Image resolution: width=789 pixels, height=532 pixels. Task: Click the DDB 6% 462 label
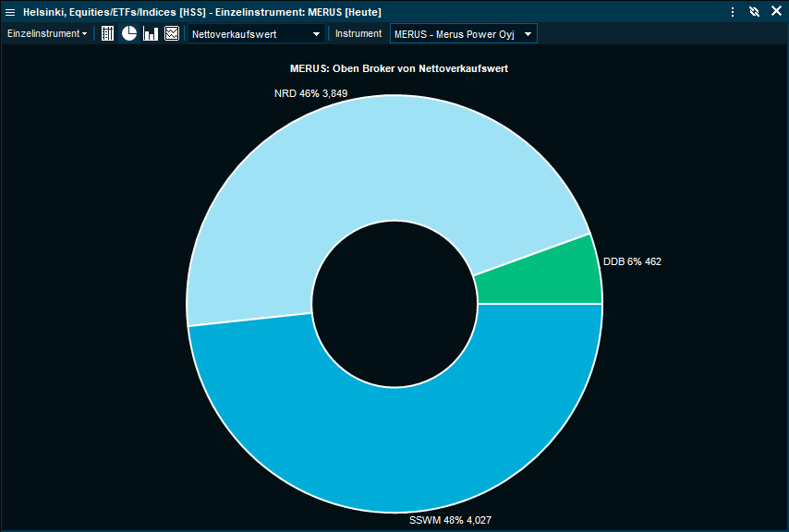632,261
